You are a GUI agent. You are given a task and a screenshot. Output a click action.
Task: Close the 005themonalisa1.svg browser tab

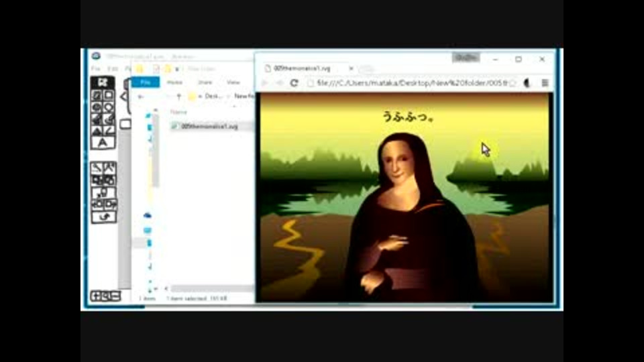[x=351, y=68]
